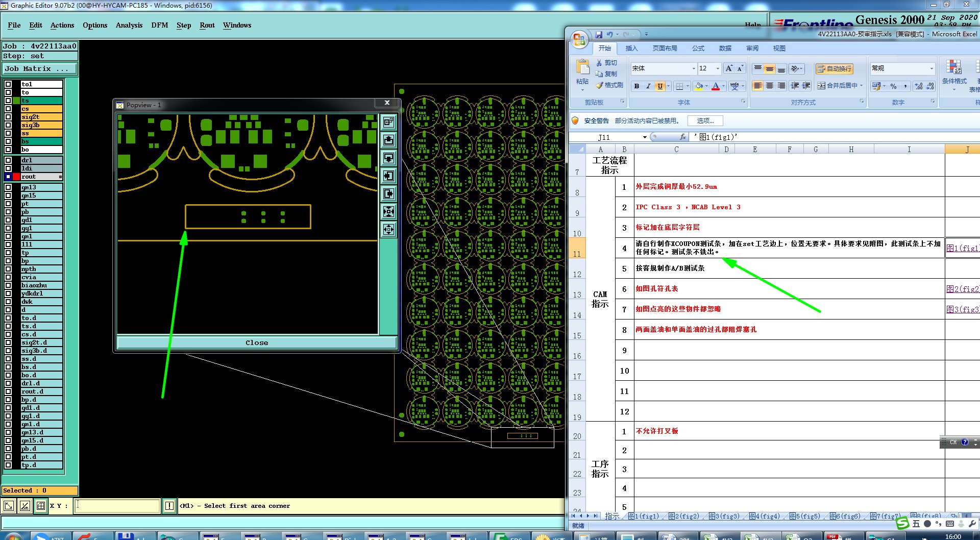Image resolution: width=980 pixels, height=540 pixels.
Task: Toggle visibility checkbox for layer to1
Action: click(8, 84)
